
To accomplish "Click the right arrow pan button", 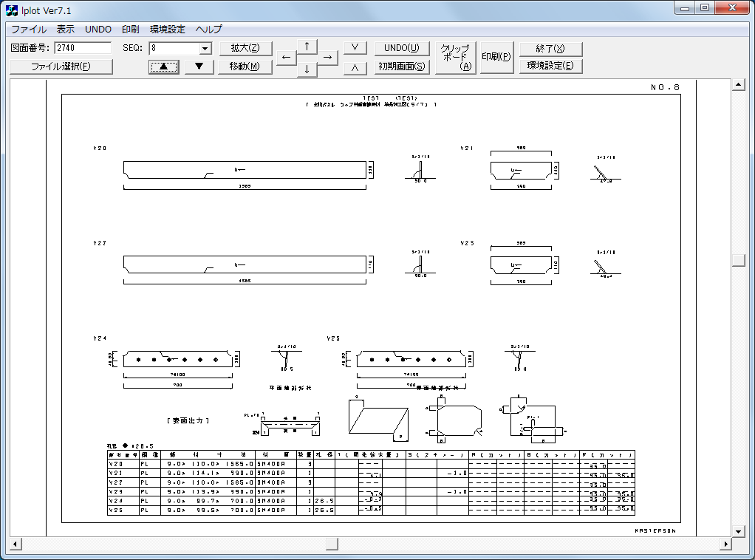I will pos(327,58).
